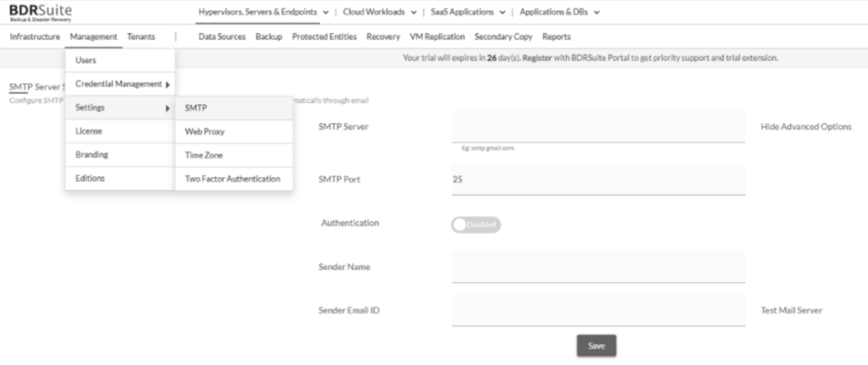Click the Authentication label

click(350, 223)
